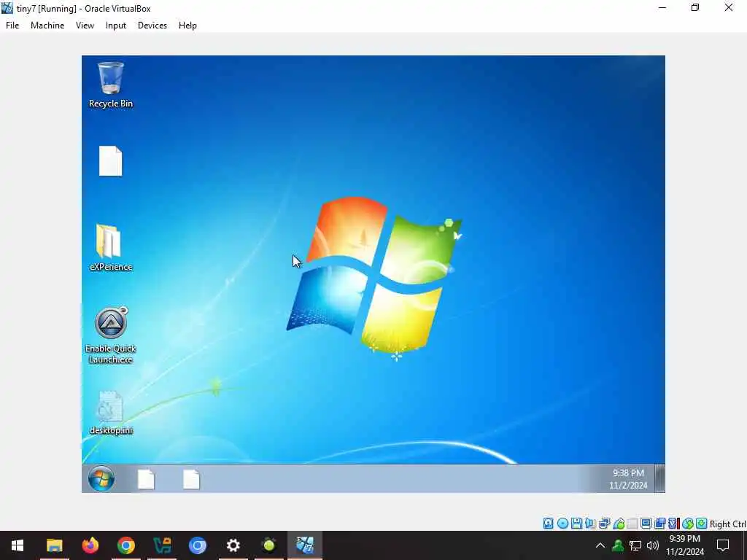Select the Recycle Bin on the guest desktop
This screenshot has width=747, height=560.
(111, 85)
